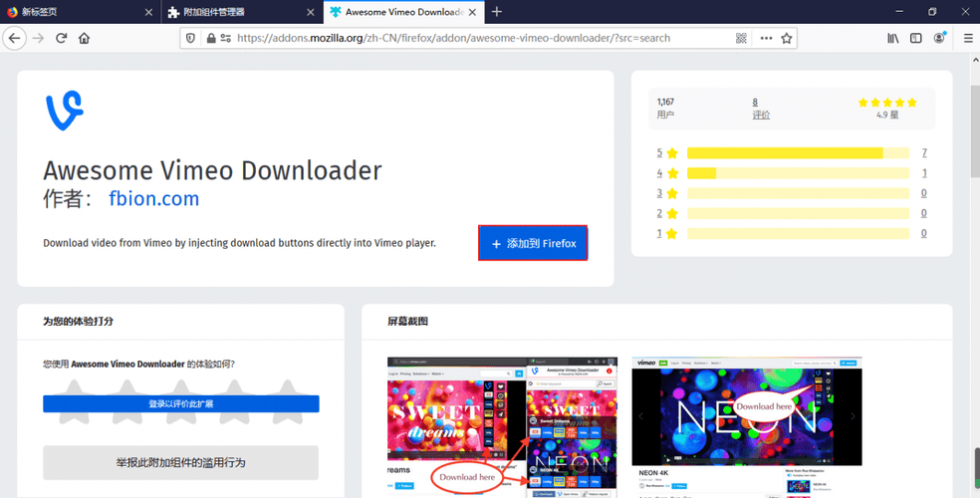Show the sidebar using the toolbar icon

coord(916,38)
